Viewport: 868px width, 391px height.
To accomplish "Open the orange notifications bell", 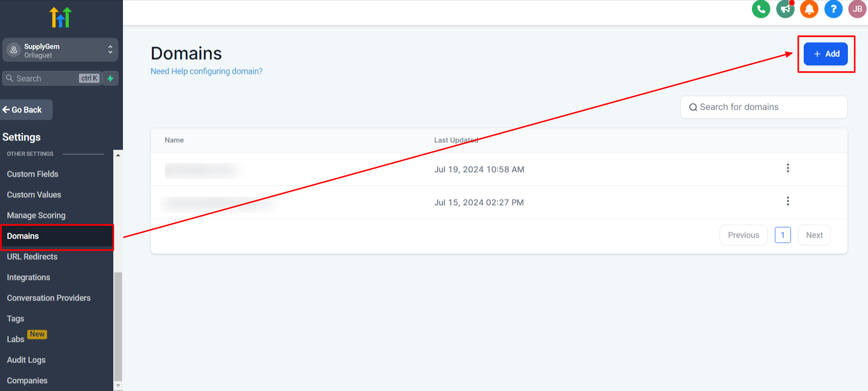I will (x=809, y=9).
